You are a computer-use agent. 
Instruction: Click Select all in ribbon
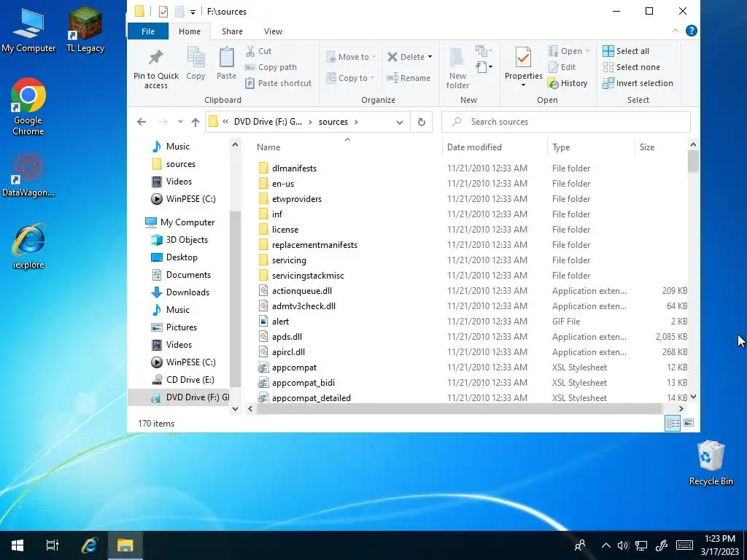point(626,51)
